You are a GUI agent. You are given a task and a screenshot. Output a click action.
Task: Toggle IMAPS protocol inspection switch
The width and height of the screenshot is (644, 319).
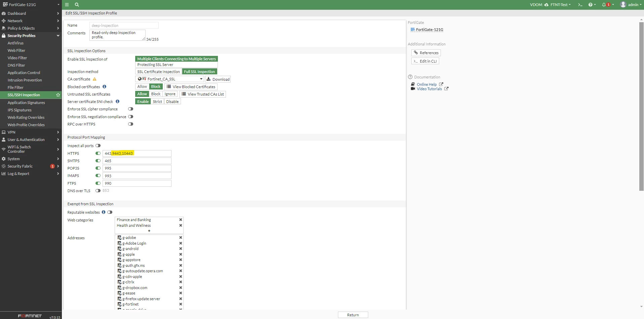(98, 176)
